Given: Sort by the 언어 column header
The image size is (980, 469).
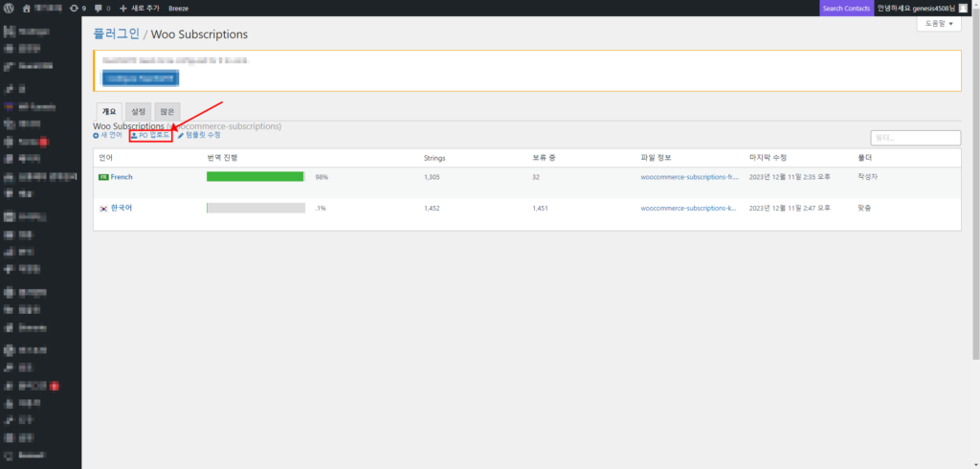Looking at the screenshot, I should click(105, 158).
